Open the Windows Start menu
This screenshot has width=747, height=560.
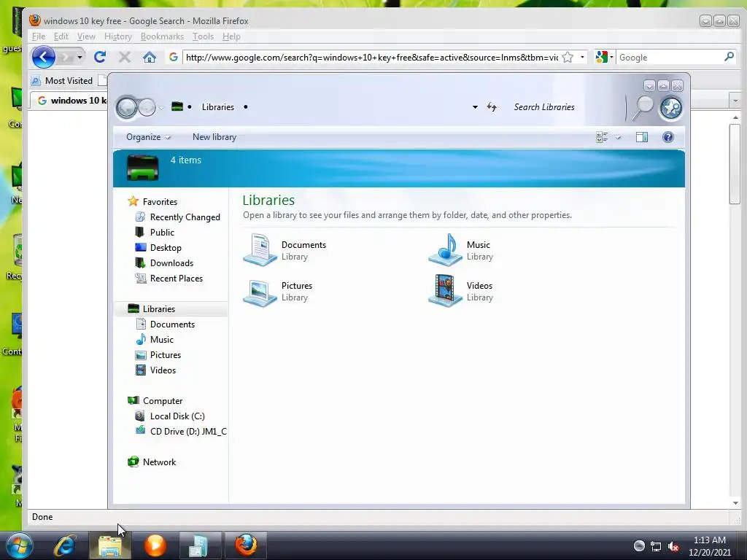(19, 545)
